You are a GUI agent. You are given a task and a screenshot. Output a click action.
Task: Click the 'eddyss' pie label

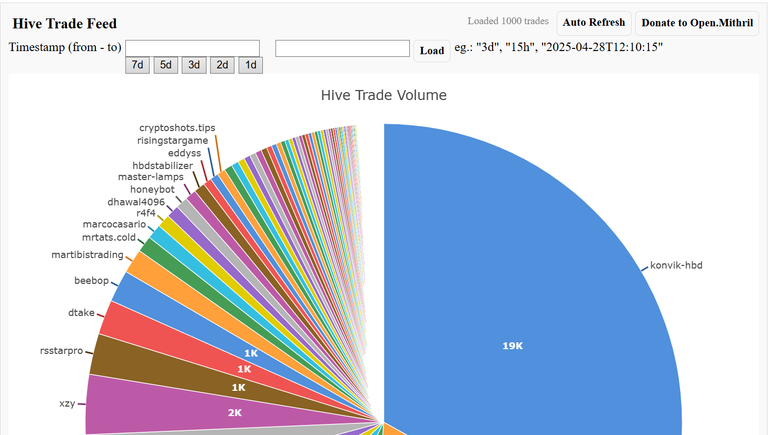pyautogui.click(x=185, y=153)
